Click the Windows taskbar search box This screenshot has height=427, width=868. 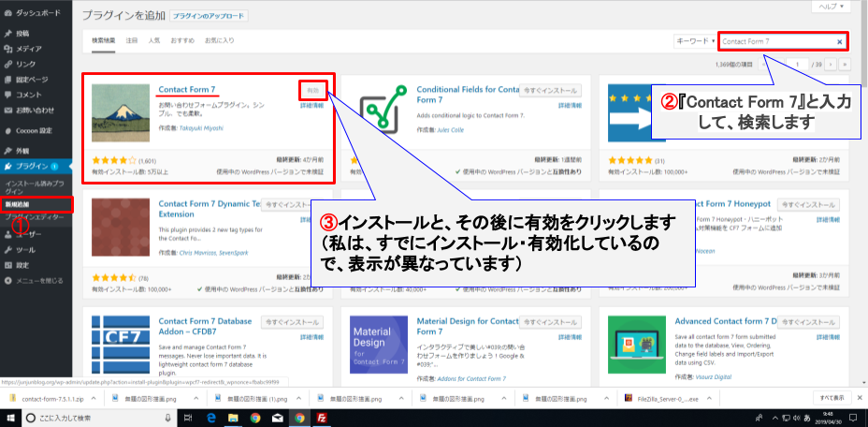100,418
